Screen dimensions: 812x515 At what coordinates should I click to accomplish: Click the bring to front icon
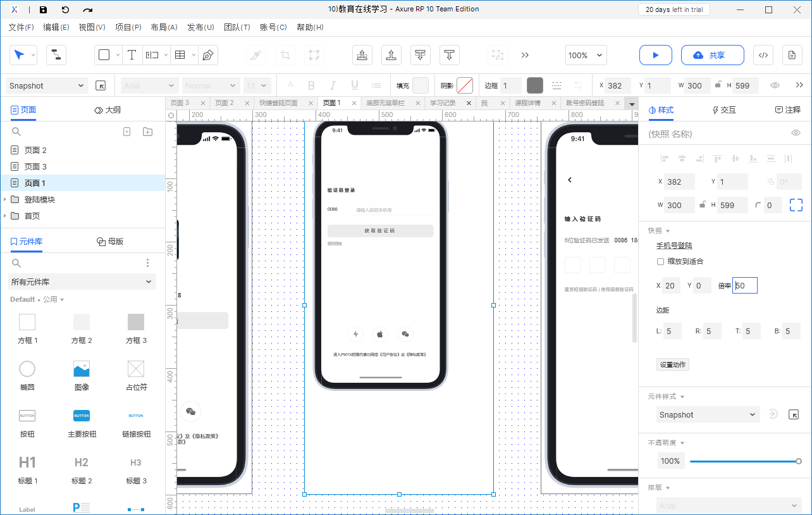pos(362,55)
